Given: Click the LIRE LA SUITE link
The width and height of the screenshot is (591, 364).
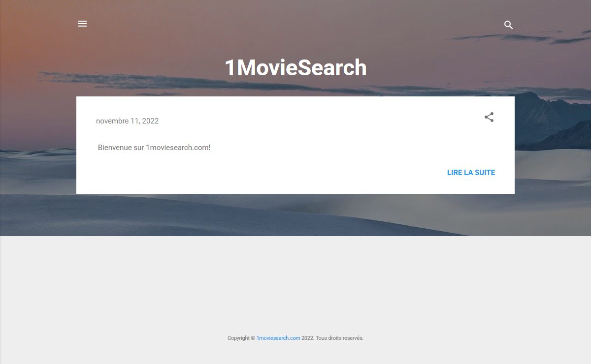Looking at the screenshot, I should (471, 173).
